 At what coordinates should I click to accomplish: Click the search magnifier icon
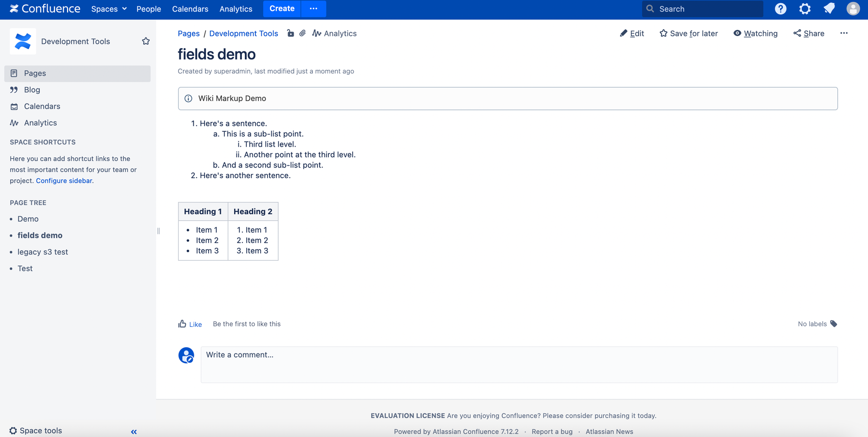pyautogui.click(x=650, y=9)
